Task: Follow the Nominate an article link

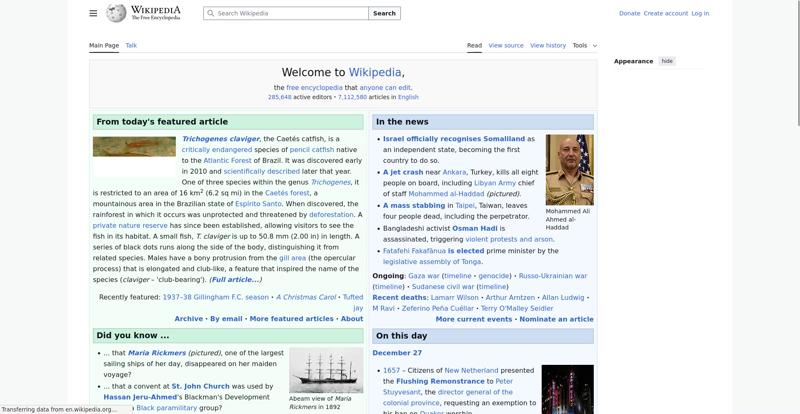Action: [557, 319]
